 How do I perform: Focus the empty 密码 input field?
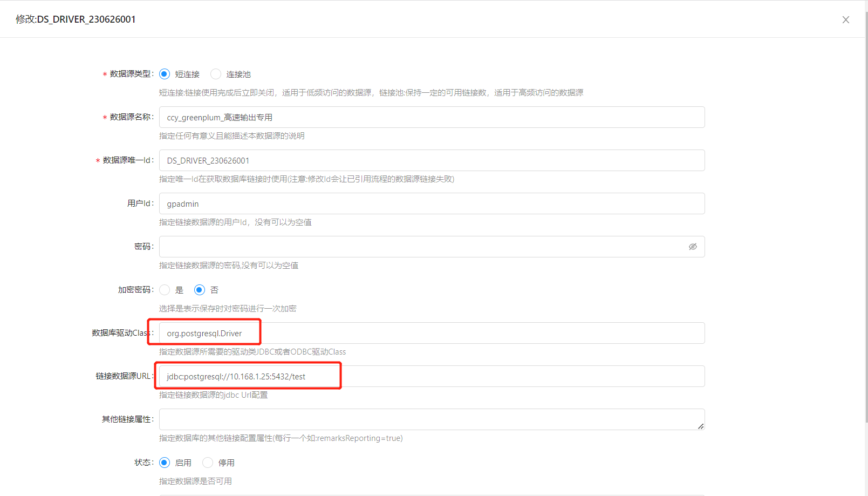pos(421,247)
